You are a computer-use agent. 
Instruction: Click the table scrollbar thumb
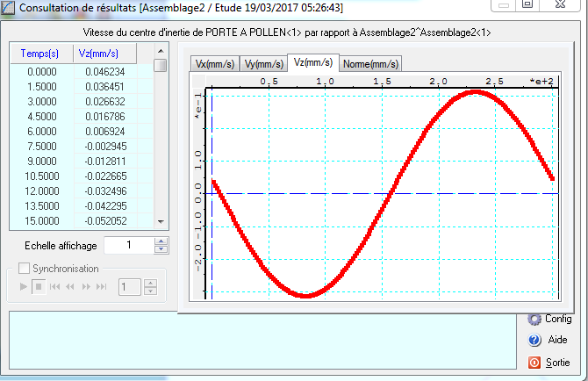tap(161, 65)
